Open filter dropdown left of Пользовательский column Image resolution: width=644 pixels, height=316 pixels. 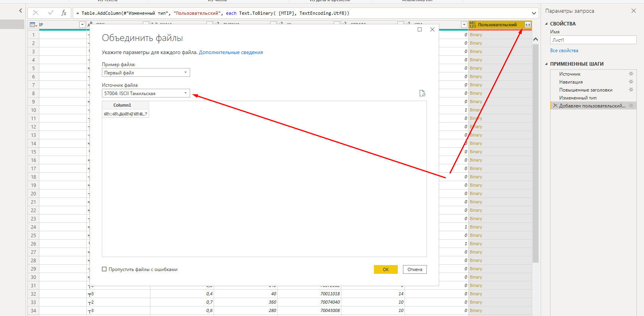click(464, 25)
